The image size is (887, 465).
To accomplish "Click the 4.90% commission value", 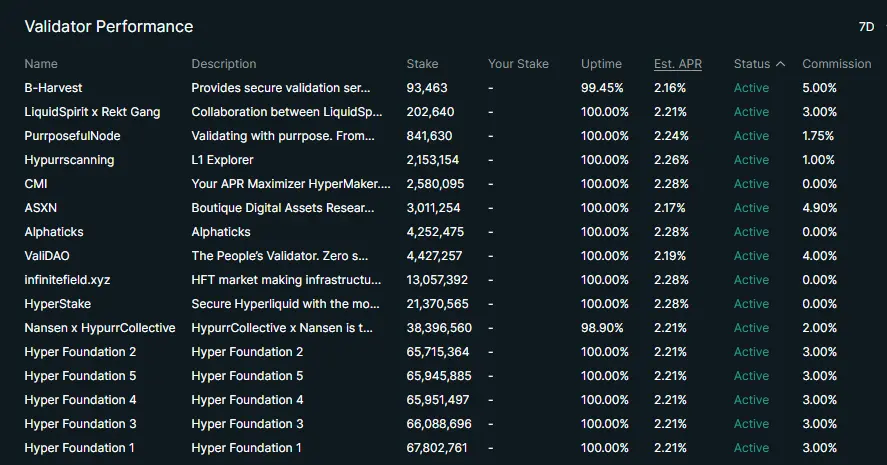I will coord(819,208).
